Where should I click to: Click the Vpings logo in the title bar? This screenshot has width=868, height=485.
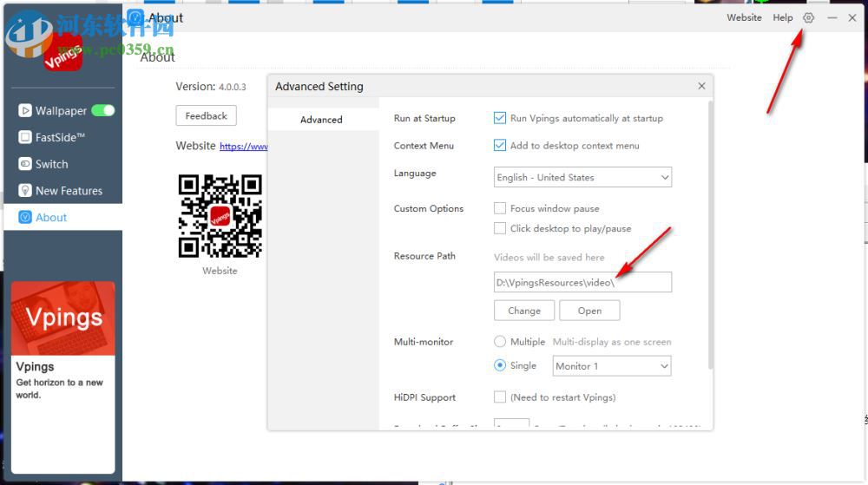[x=135, y=17]
